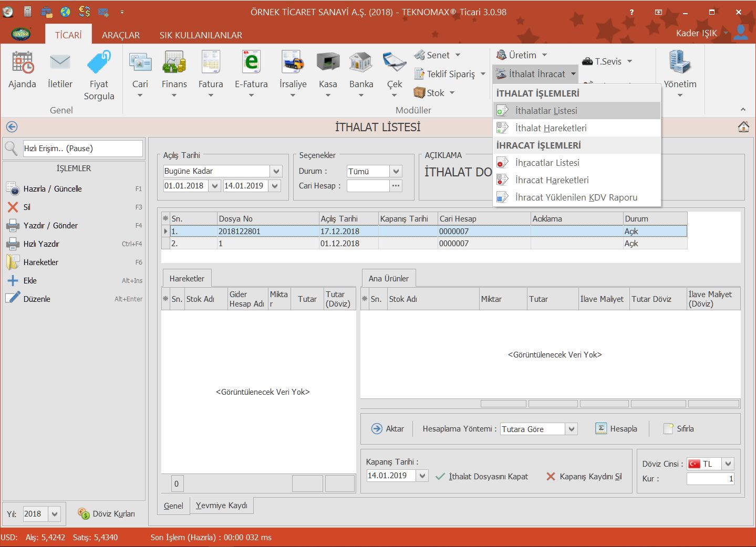
Task: Open the Yıl 2018 dropdown
Action: pyautogui.click(x=55, y=514)
